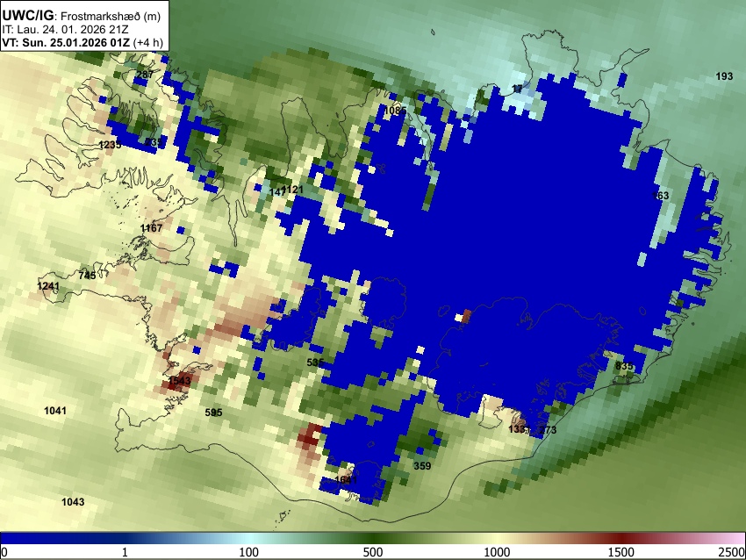Click the map value label 17
Image resolution: width=746 pixels, height=560 pixels.
click(517, 89)
